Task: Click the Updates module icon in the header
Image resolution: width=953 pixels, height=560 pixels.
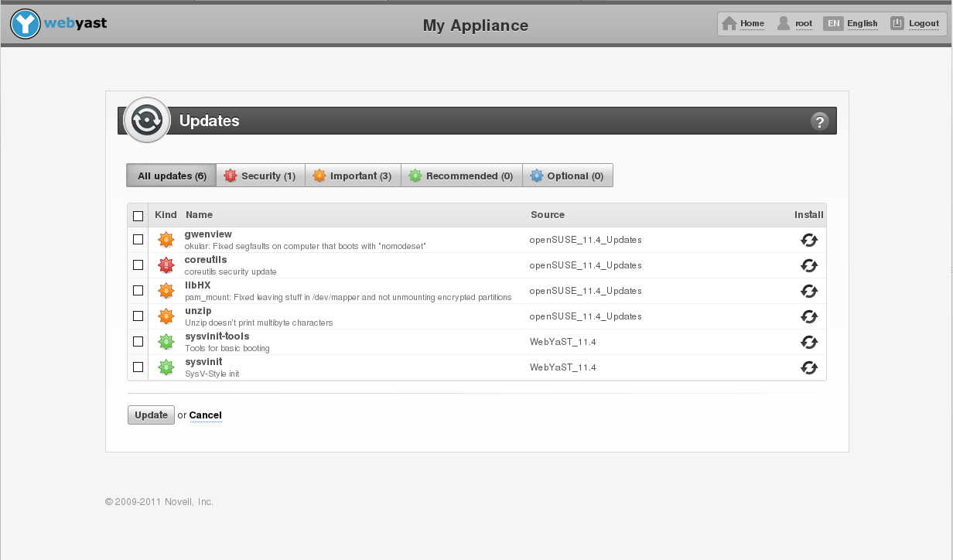Action: [x=145, y=120]
